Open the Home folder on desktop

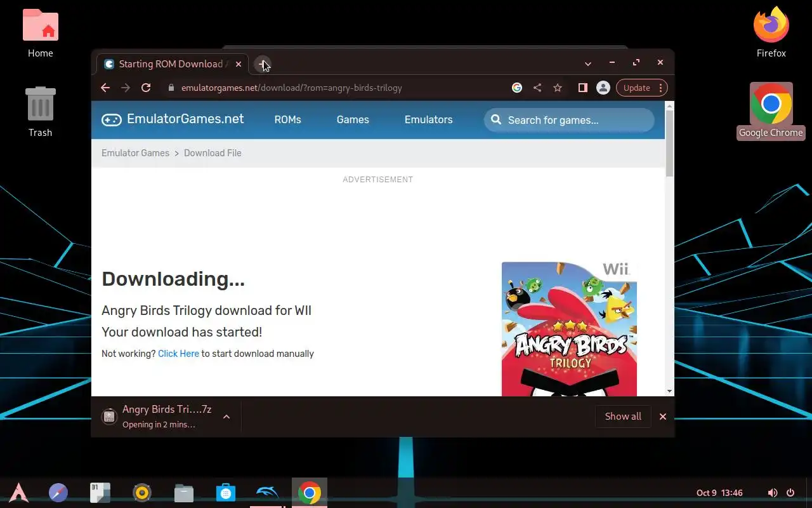pos(41,33)
